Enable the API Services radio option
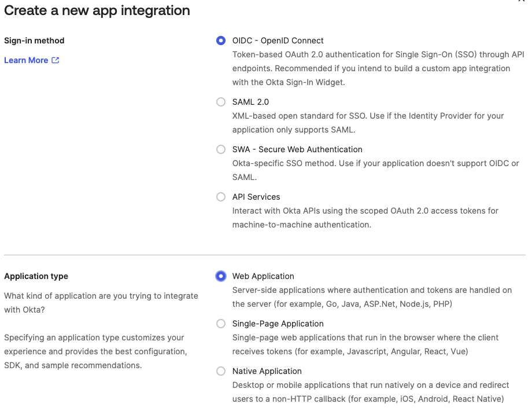532x411 pixels. tap(220, 197)
